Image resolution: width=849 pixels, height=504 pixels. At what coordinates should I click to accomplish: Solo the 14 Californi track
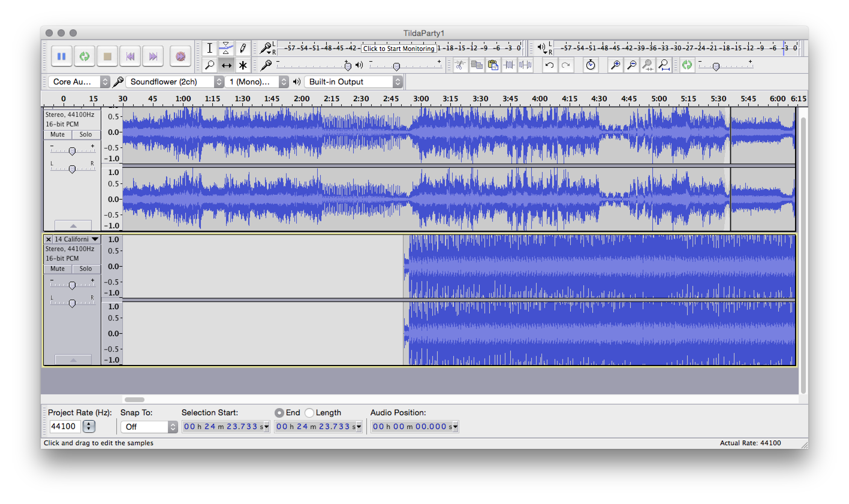point(86,269)
